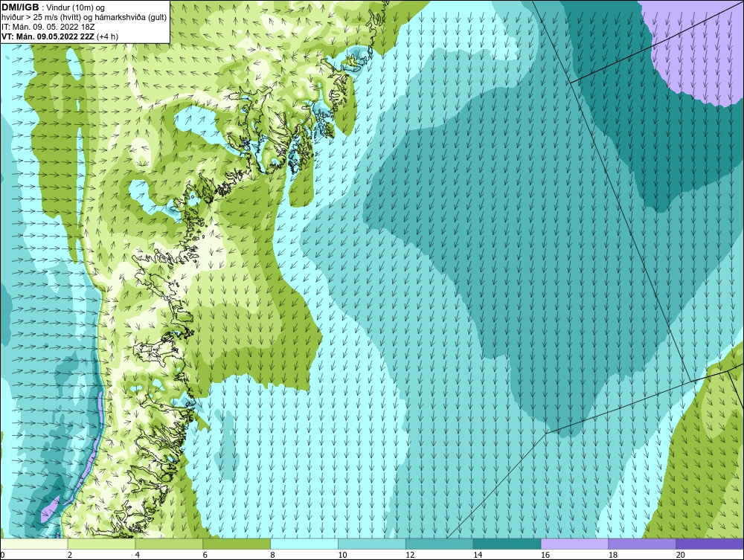The width and height of the screenshot is (744, 560).
Task: Click the dark purple above-20 m/s legend swatch
Action: 710,544
